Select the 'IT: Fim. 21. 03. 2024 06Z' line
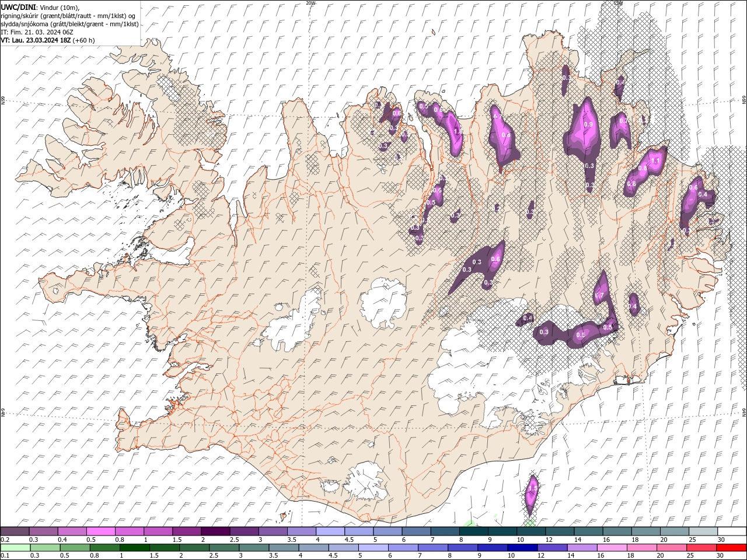The width and height of the screenshot is (747, 560). click(37, 32)
